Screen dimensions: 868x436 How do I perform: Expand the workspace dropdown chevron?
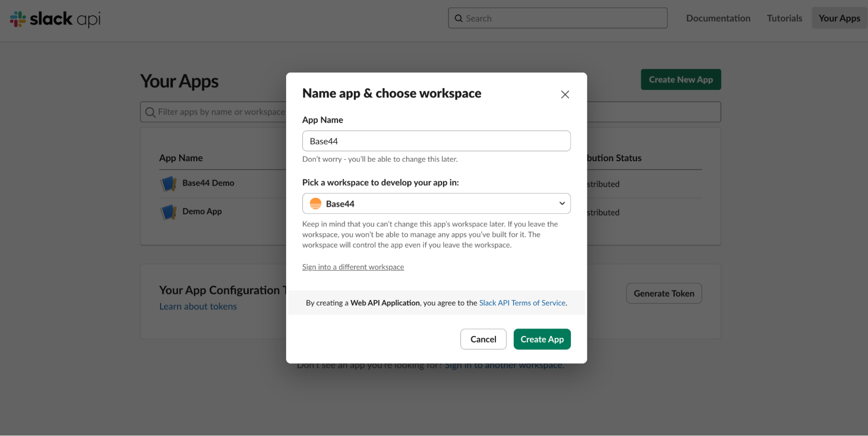pos(562,203)
